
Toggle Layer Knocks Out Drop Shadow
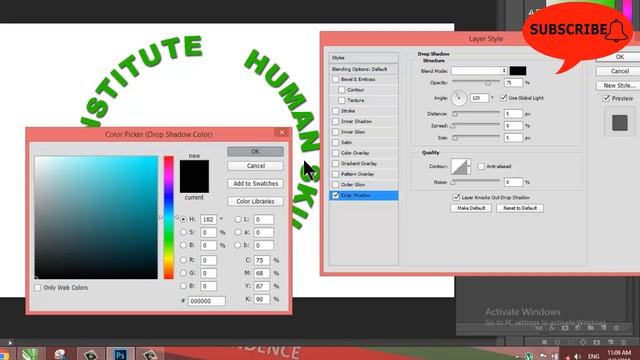click(x=456, y=198)
